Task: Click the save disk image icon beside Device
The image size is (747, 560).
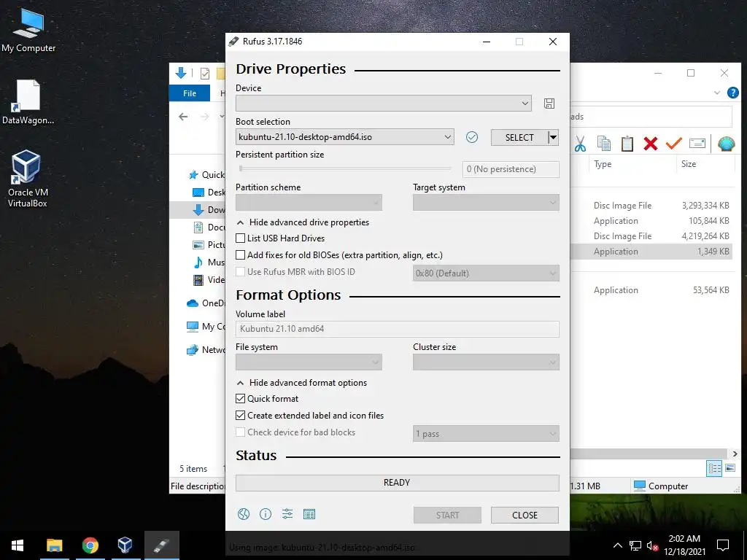Action: click(x=549, y=104)
